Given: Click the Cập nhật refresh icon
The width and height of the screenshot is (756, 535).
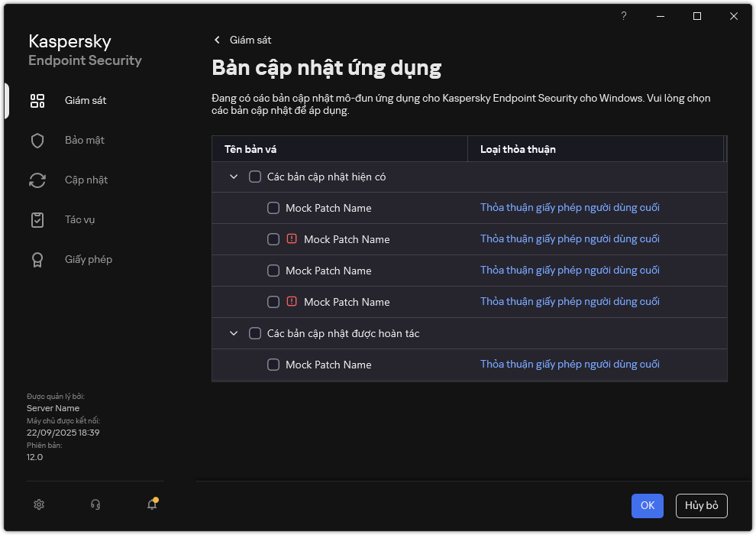Looking at the screenshot, I should tap(37, 180).
